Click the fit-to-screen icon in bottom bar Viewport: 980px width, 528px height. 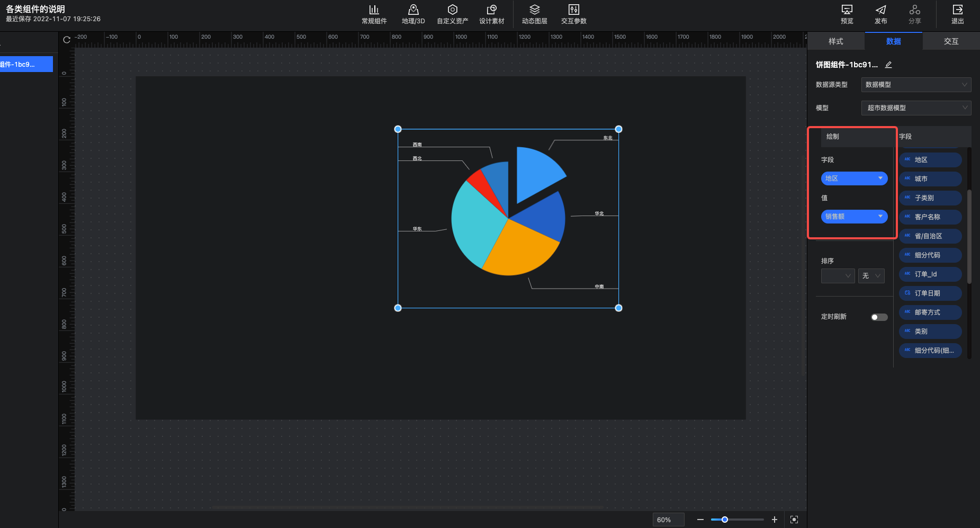[x=794, y=520]
